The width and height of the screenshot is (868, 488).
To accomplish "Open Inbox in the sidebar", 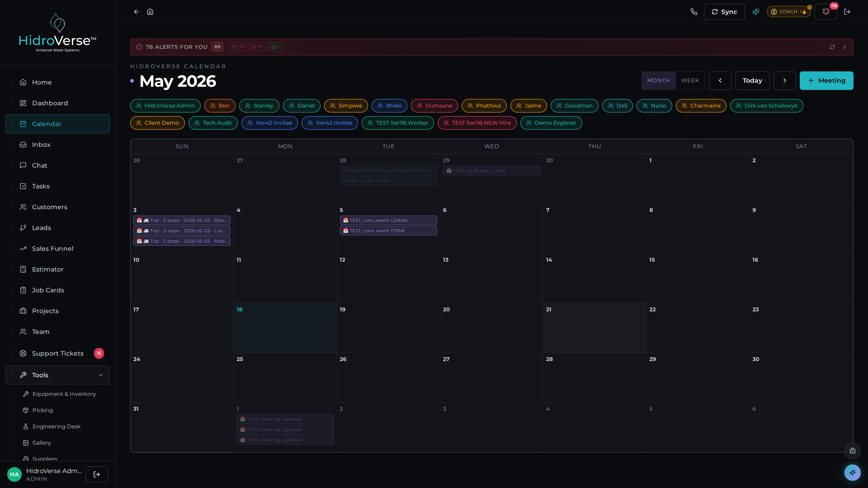I will click(x=58, y=145).
